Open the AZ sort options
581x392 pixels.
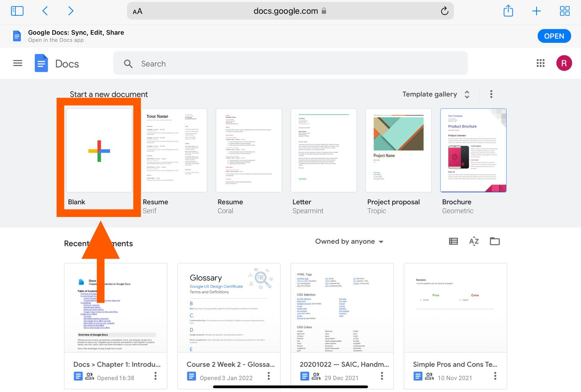474,241
